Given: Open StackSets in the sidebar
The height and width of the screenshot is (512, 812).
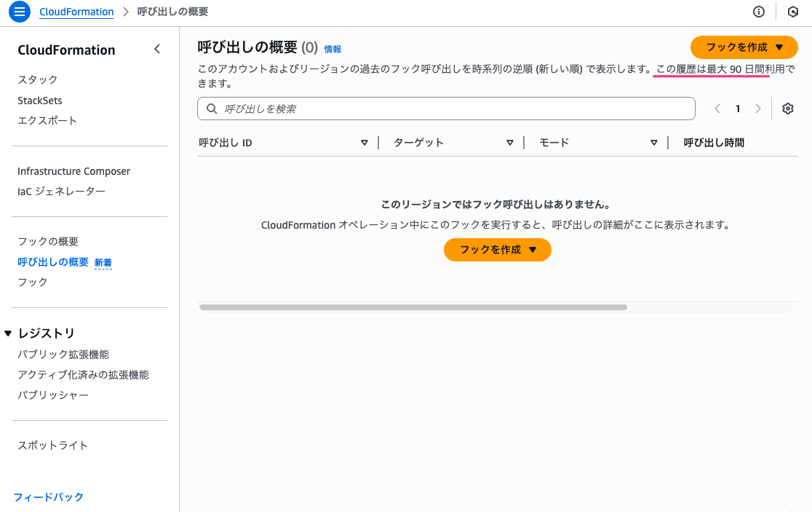Looking at the screenshot, I should [x=40, y=101].
